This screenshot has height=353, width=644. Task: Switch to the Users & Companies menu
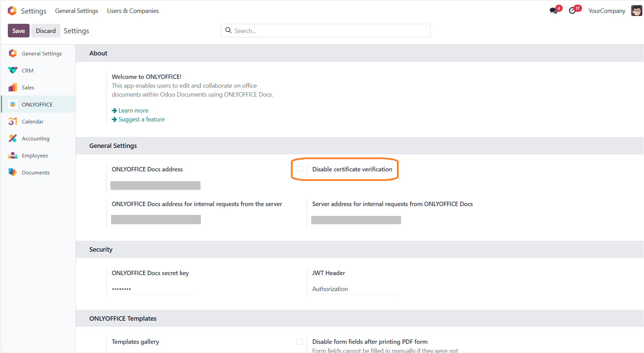coord(133,11)
